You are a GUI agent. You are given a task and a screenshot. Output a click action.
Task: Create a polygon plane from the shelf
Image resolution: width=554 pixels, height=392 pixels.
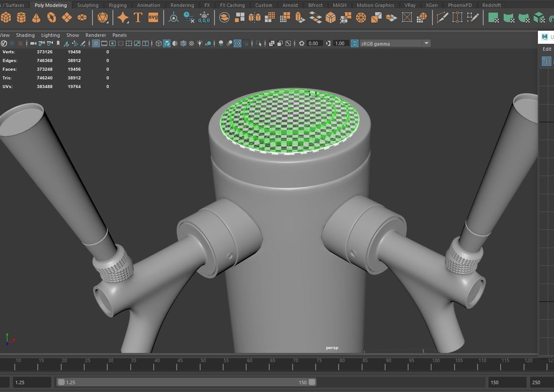pyautogui.click(x=66, y=17)
